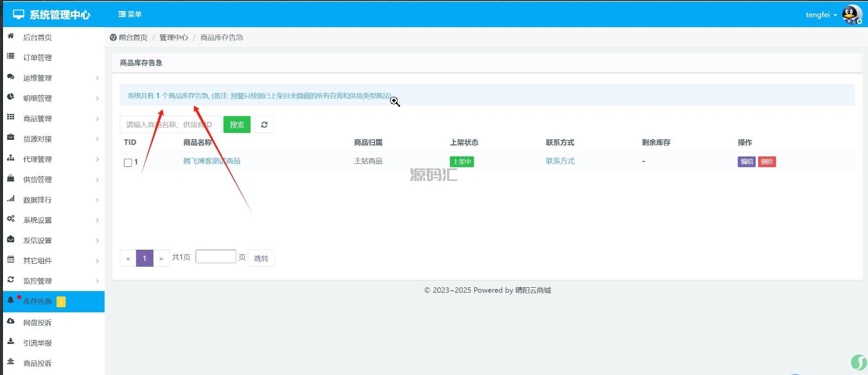Click the purple 编辑 button
The height and width of the screenshot is (375, 868).
[x=747, y=161]
